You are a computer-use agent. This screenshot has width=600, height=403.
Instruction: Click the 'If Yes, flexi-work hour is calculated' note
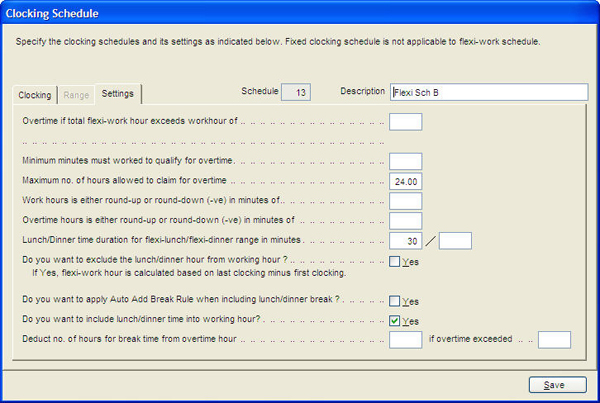[189, 273]
